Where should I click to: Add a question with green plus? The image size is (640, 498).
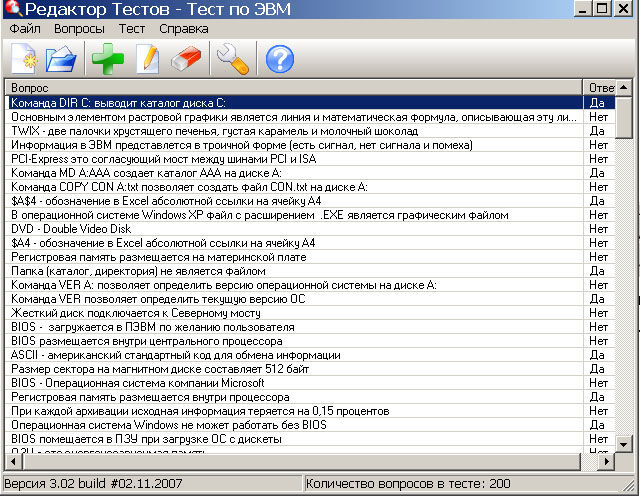(107, 59)
